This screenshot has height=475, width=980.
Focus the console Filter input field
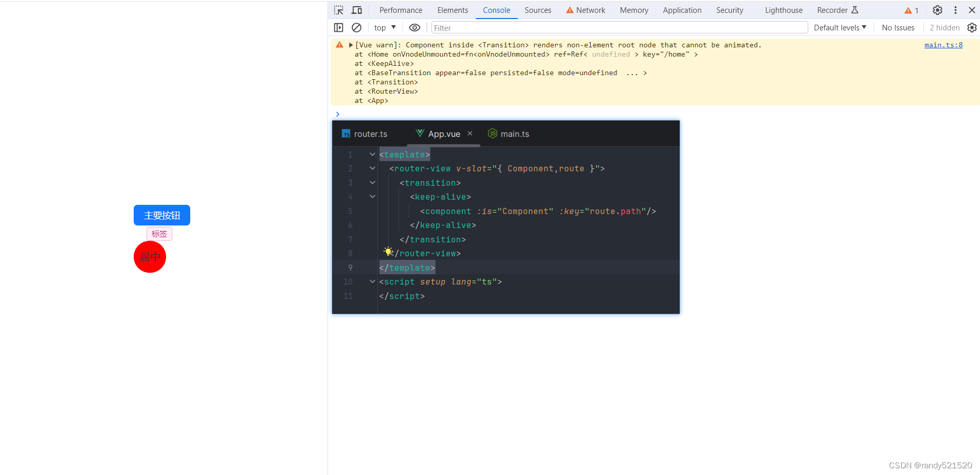pos(619,28)
